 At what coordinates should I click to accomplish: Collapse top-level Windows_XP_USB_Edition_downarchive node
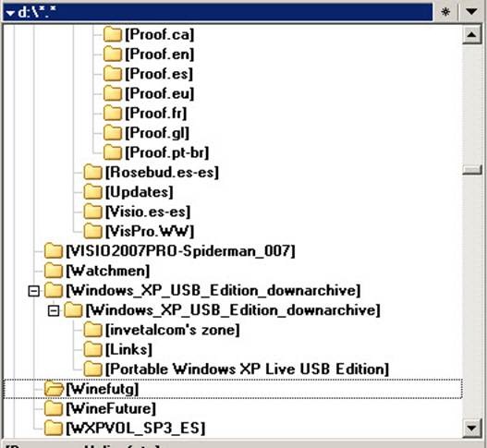pyautogui.click(x=34, y=291)
